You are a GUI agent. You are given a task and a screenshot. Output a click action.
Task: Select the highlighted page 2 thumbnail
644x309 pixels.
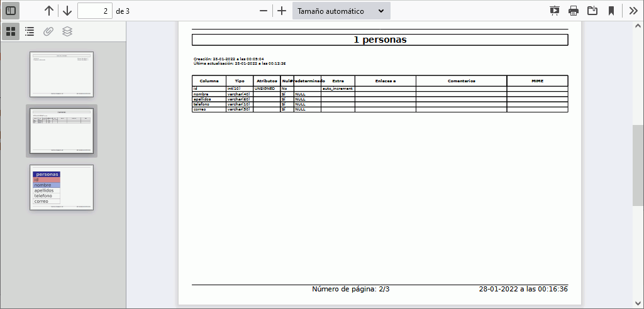coord(62,131)
